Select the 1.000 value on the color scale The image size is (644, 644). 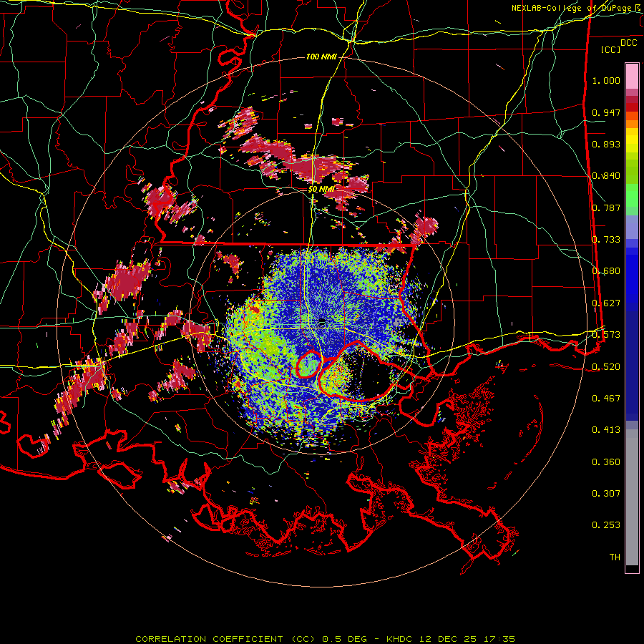point(606,80)
